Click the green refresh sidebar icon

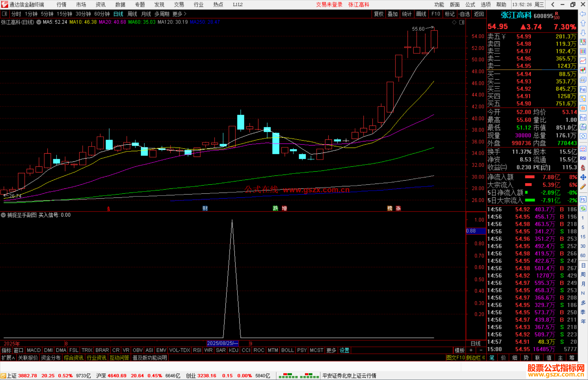click(x=583, y=209)
